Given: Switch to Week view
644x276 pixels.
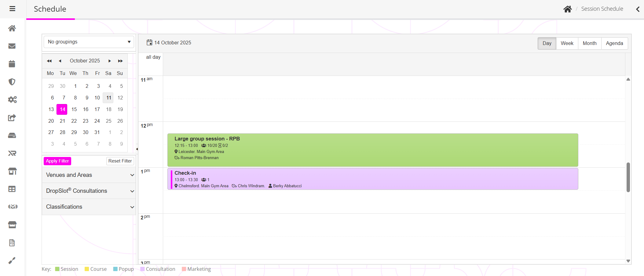Looking at the screenshot, I should pyautogui.click(x=567, y=43).
